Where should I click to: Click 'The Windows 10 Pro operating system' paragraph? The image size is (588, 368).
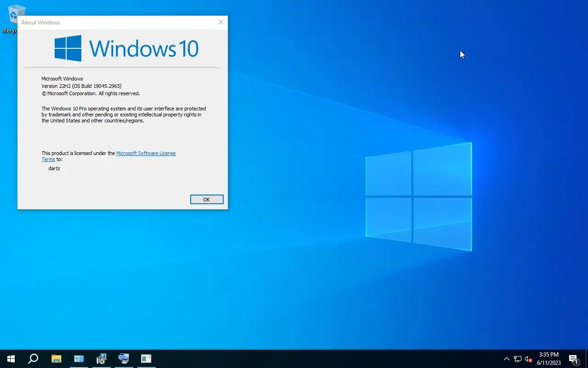click(124, 115)
